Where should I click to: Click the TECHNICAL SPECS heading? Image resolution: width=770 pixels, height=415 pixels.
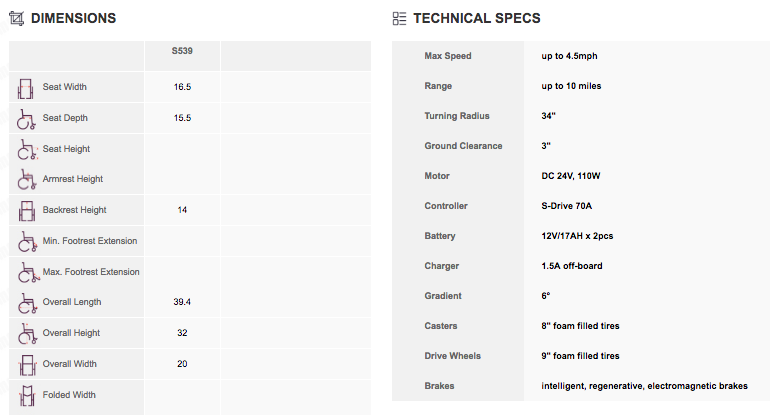coord(477,19)
